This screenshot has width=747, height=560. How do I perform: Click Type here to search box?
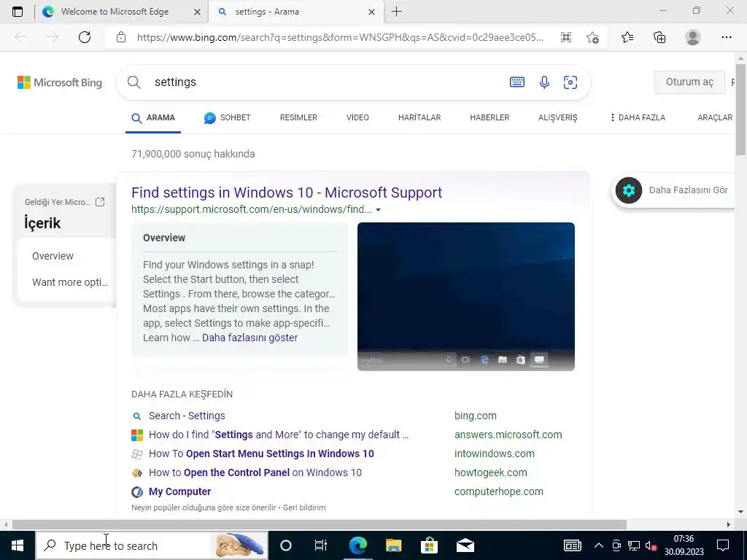click(x=152, y=545)
